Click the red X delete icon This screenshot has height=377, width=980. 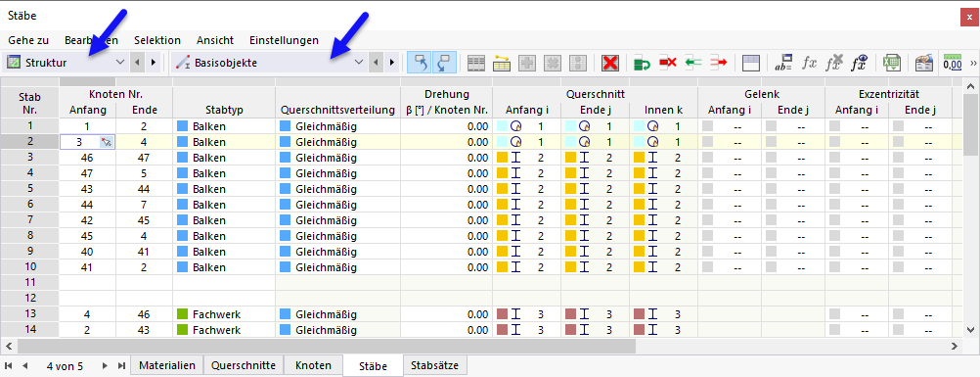(610, 63)
